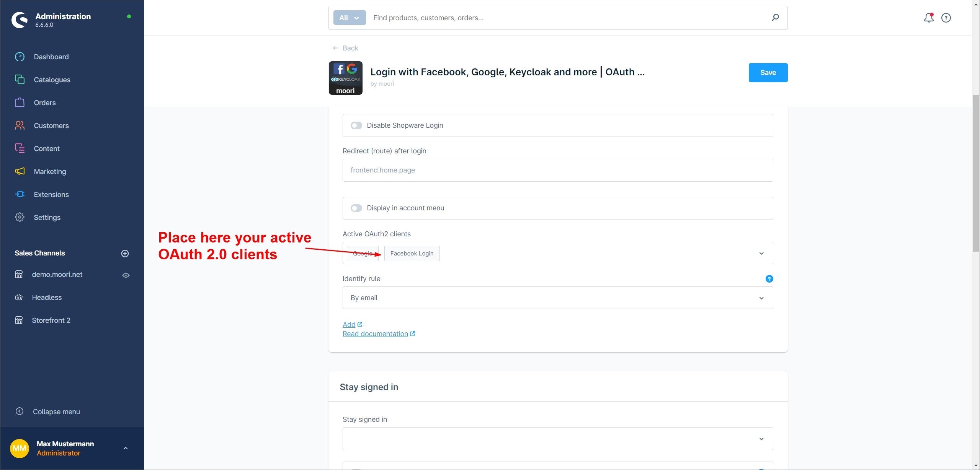Click the Redirect route input field
980x470 pixels.
557,170
